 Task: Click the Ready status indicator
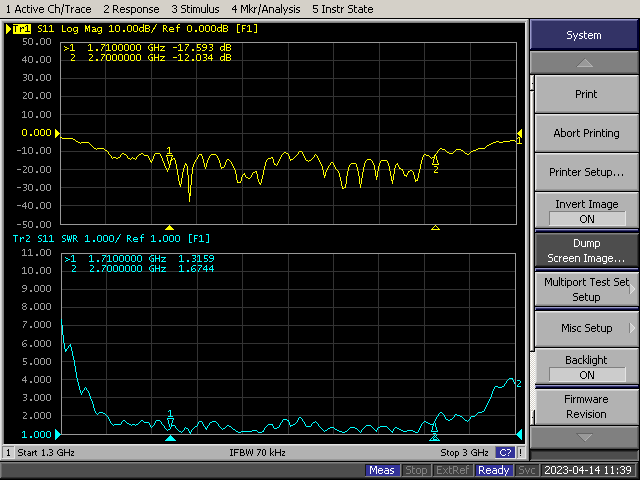pyautogui.click(x=493, y=470)
